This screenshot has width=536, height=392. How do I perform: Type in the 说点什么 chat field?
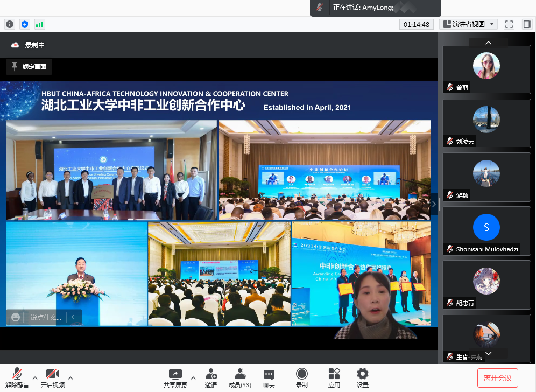[46, 317]
